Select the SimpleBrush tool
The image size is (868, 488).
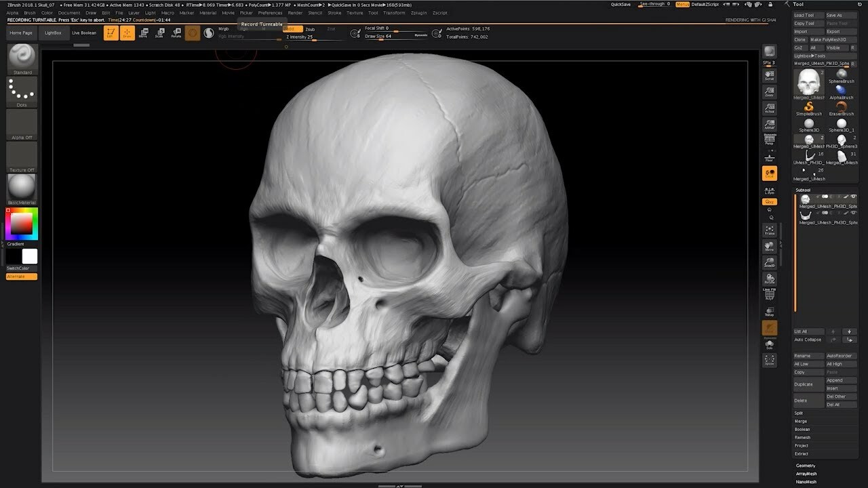pyautogui.click(x=809, y=107)
